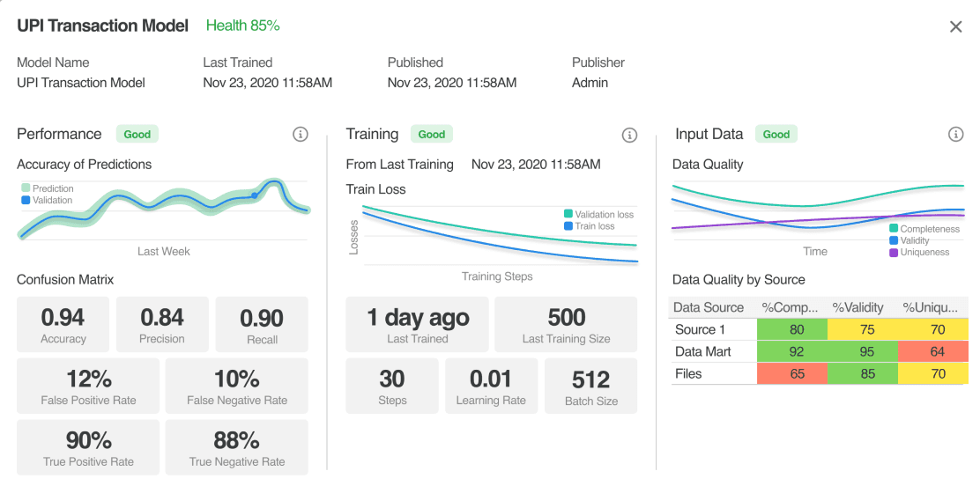Click the True Negative Rate 88% card
This screenshot has height=486, width=980.
237,447
